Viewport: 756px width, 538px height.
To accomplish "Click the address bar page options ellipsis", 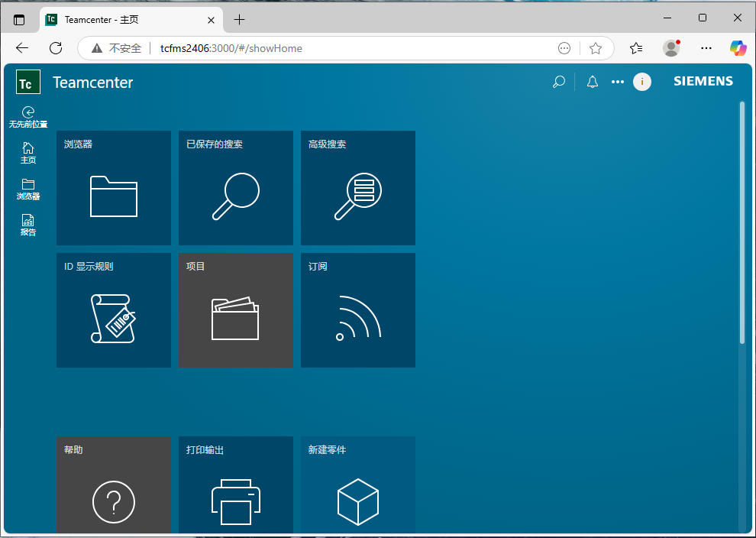I will (564, 48).
